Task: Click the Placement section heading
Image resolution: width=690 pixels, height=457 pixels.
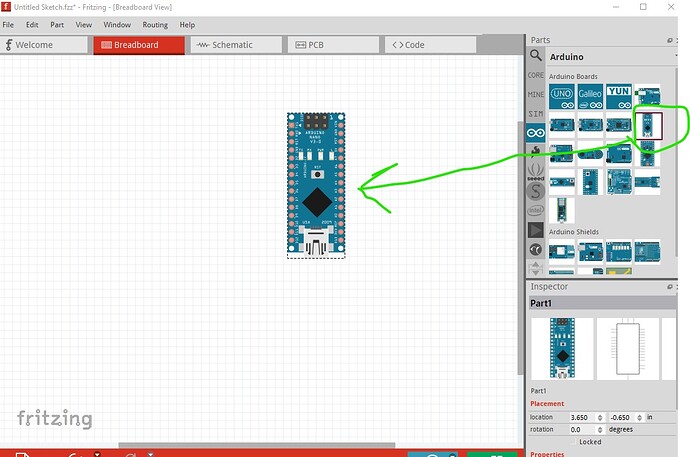Action: (x=547, y=403)
